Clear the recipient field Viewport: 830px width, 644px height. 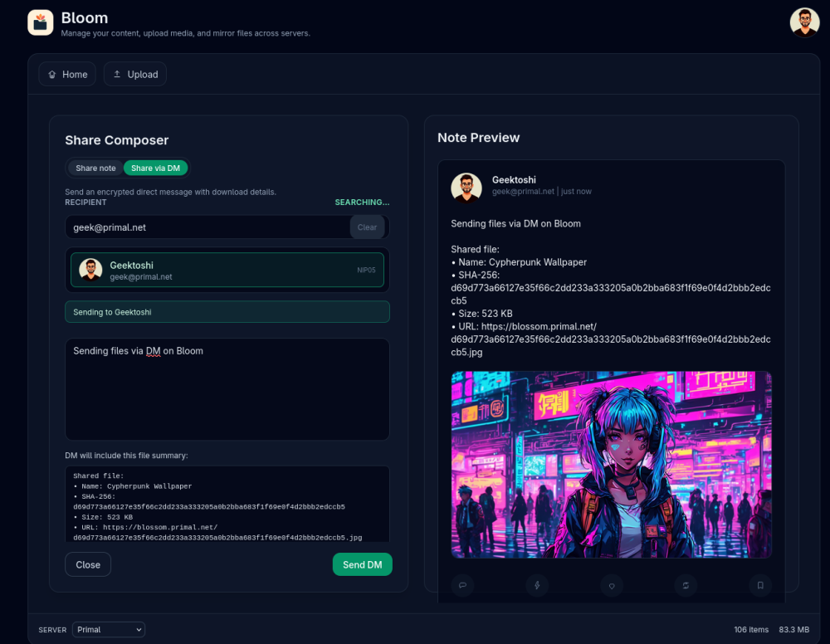(x=367, y=227)
